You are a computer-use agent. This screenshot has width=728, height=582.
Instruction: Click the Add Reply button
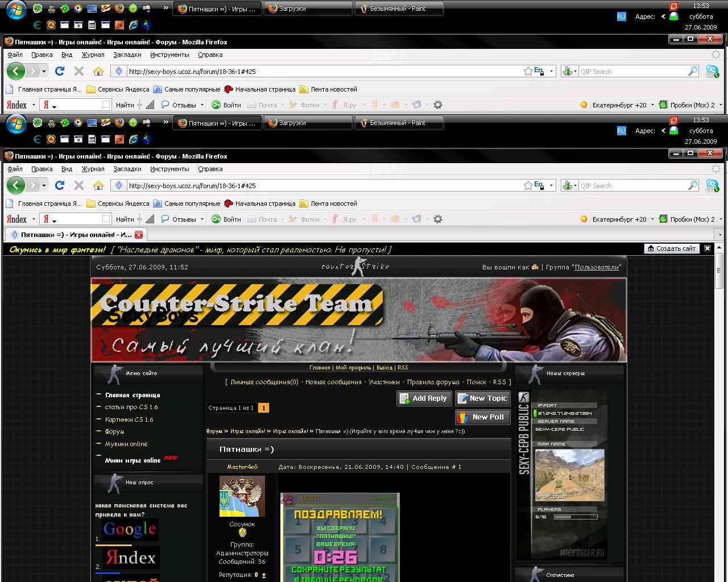coord(424,398)
